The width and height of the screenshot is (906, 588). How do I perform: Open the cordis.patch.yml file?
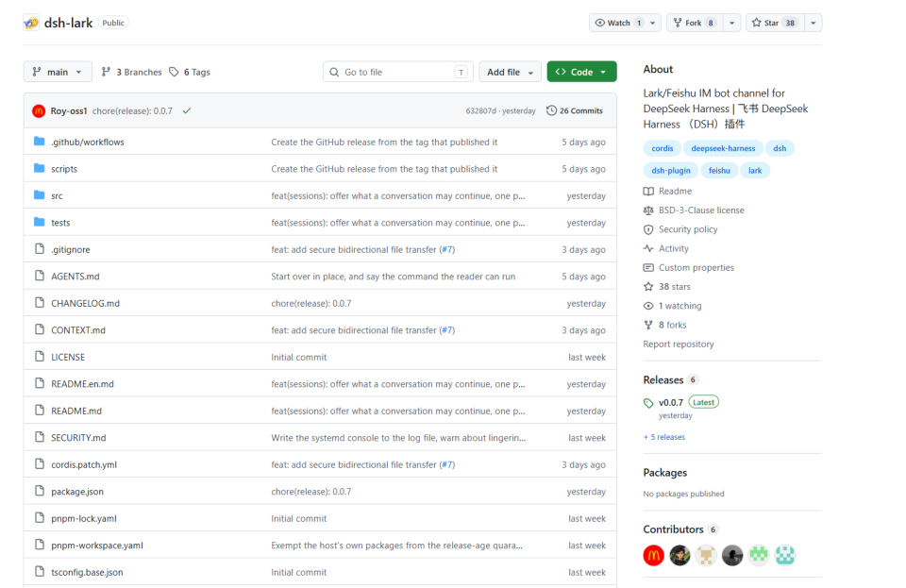(84, 464)
